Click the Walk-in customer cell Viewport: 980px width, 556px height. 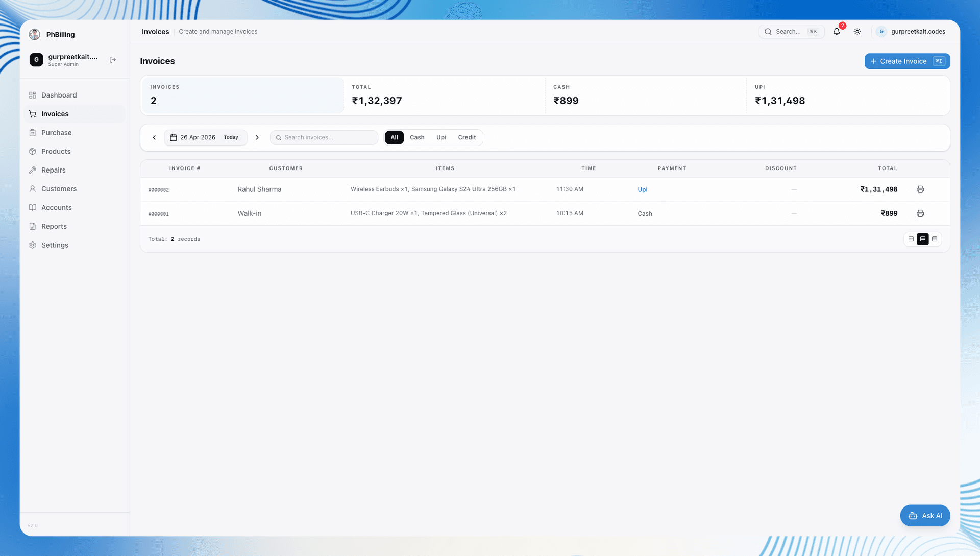[x=249, y=213]
